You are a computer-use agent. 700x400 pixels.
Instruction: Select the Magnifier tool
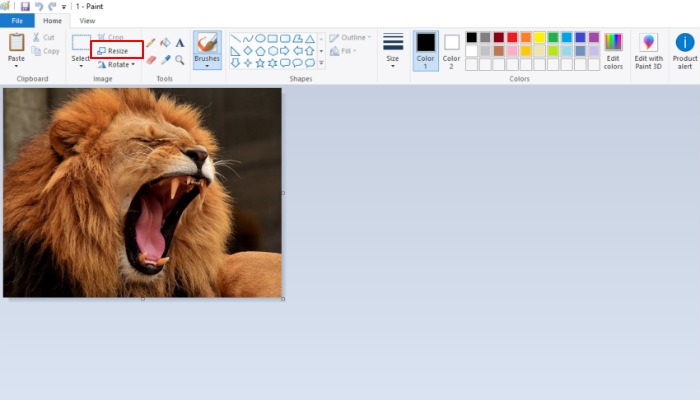pyautogui.click(x=180, y=59)
